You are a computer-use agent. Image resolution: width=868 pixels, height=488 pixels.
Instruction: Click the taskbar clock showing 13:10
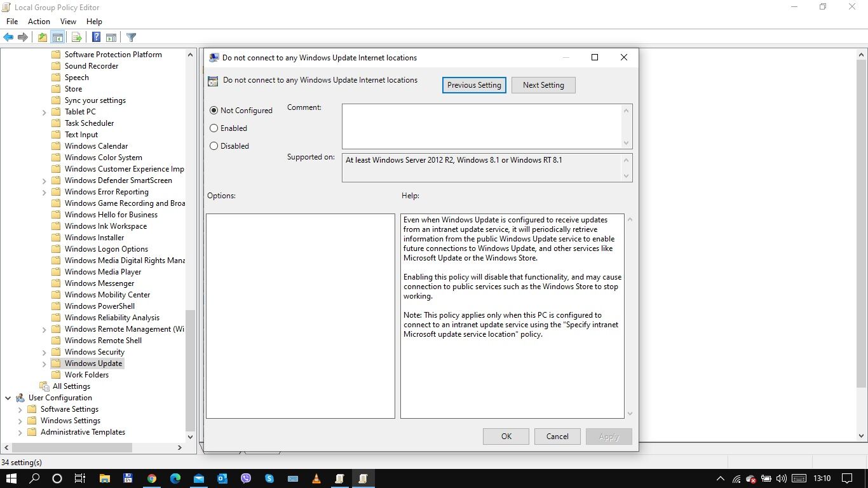[822, 478]
